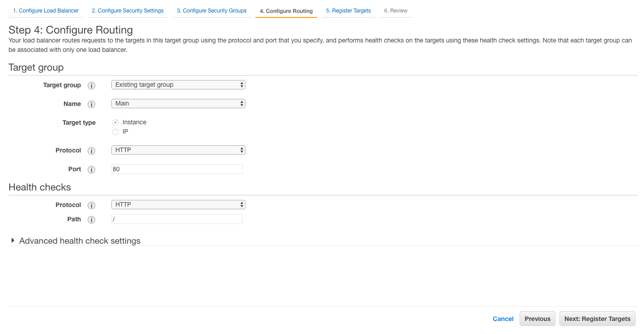Click the Next: Register Targets button
Screen dimensions: 644x334
point(597,319)
